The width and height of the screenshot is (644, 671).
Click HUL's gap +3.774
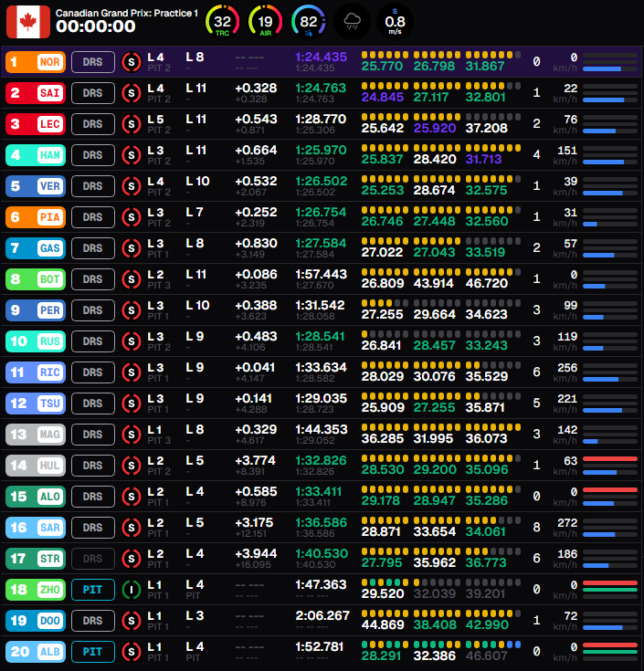[256, 460]
